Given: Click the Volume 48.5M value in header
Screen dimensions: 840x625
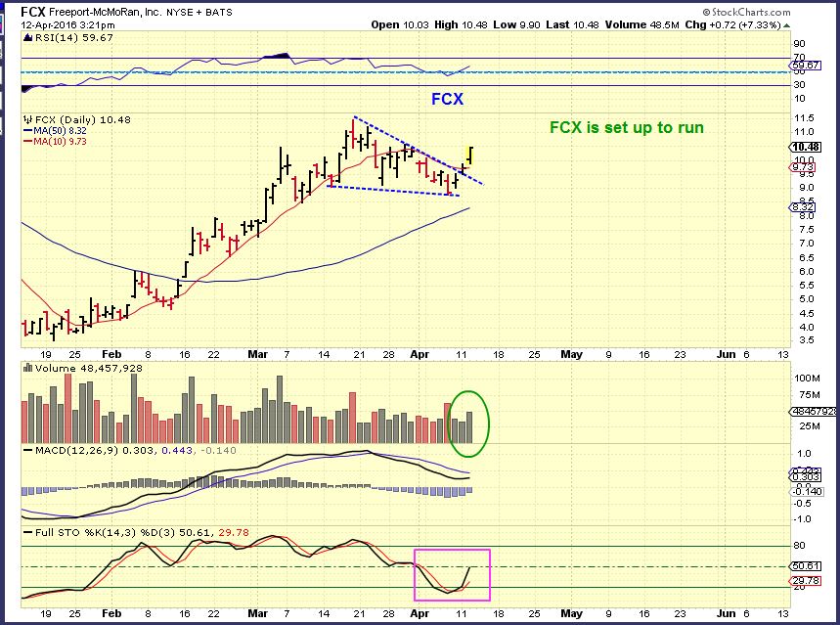Looking at the screenshot, I should point(642,24).
